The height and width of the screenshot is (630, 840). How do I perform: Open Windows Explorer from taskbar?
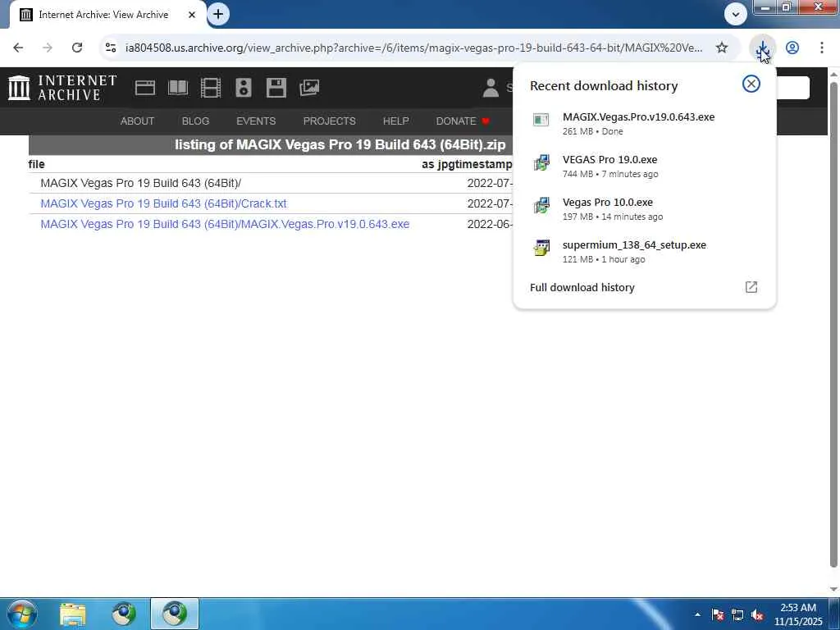(73, 614)
